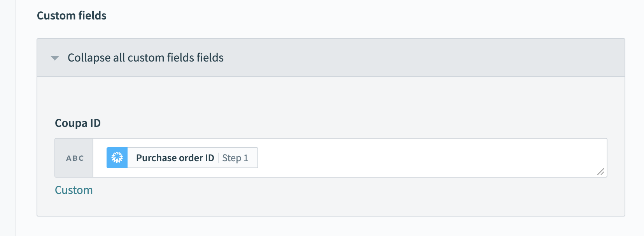Screen dimensions: 644x236
Task: Click the Step 1 label inside the pill
Action: click(x=236, y=158)
